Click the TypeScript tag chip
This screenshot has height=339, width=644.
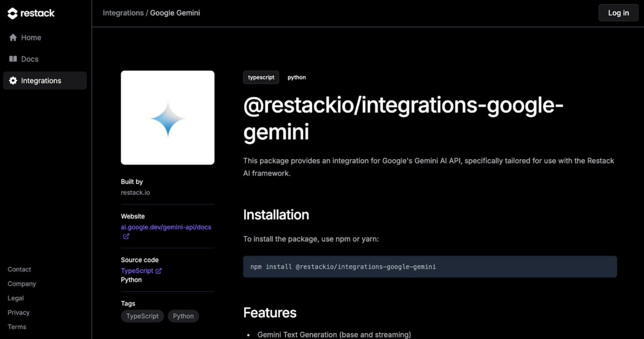tap(142, 316)
